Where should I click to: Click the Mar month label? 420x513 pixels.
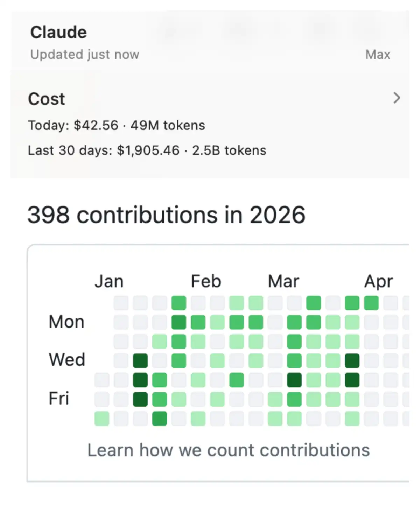(283, 282)
